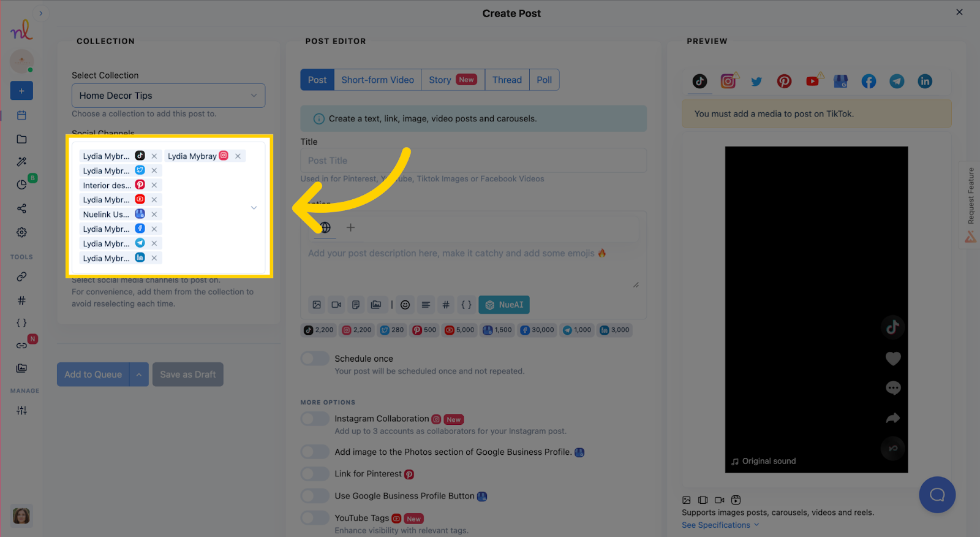Show the Instagram preview
The height and width of the screenshot is (537, 980).
728,81
